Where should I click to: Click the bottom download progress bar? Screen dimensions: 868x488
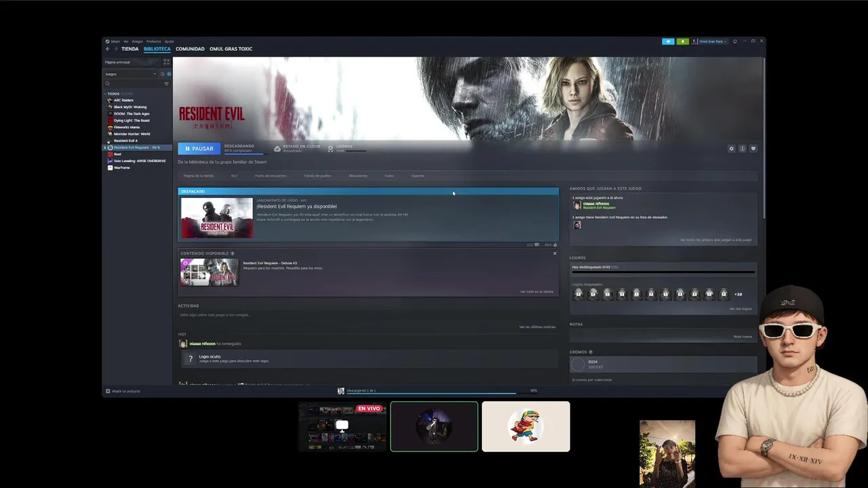point(441,393)
